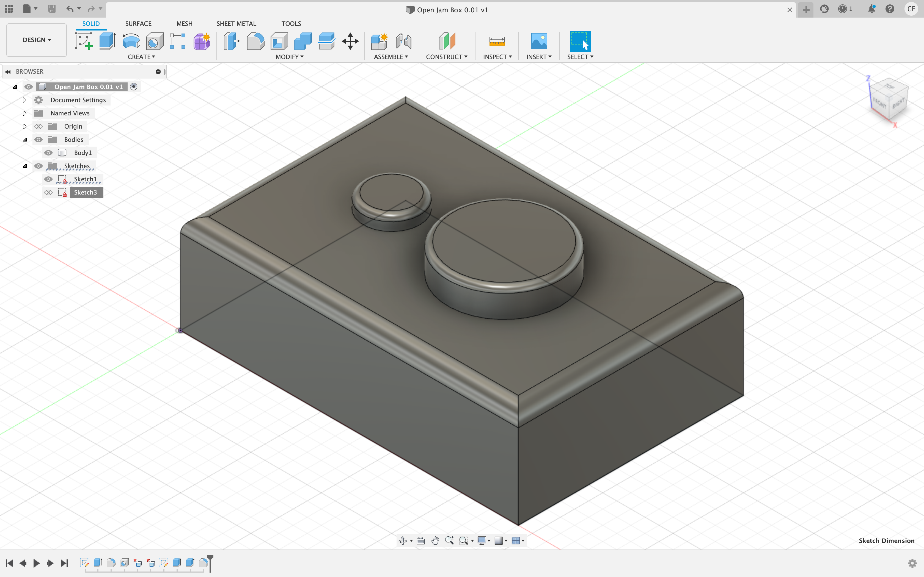This screenshot has height=577, width=924.
Task: Open the DESIGN workspace dropdown
Action: 37,40
